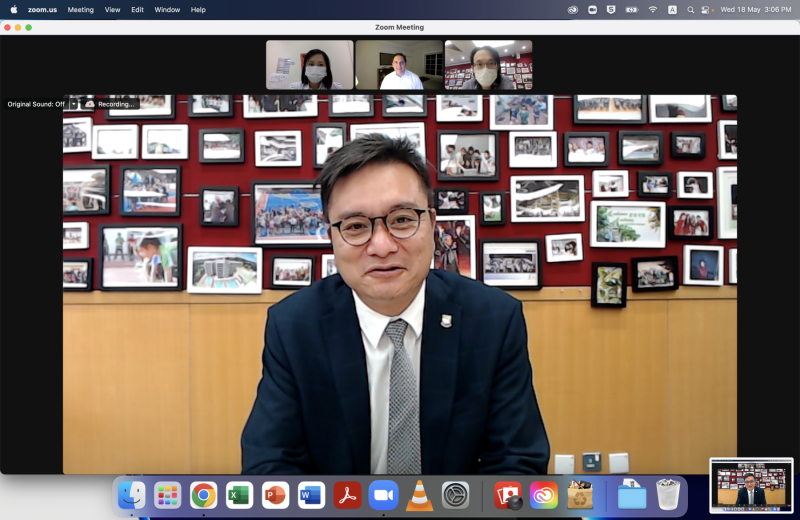Image resolution: width=800 pixels, height=520 pixels.
Task: Click the recycle-box app icon in the Dock
Action: click(580, 495)
